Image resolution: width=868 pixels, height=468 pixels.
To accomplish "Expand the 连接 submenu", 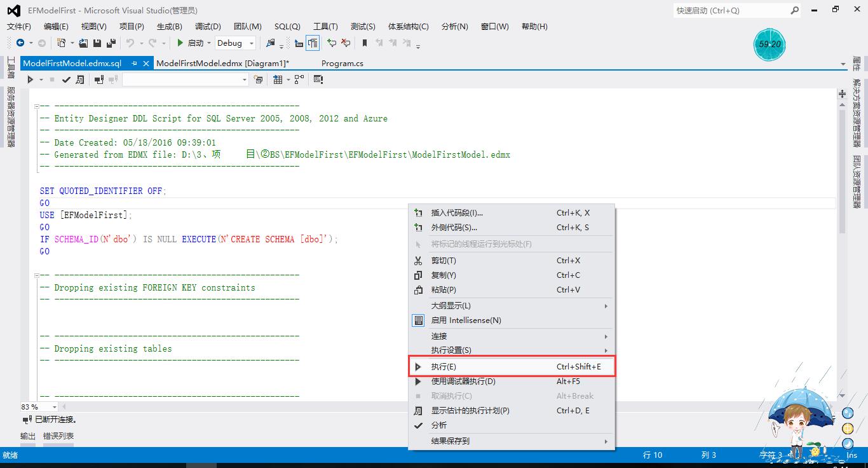I will (512, 336).
